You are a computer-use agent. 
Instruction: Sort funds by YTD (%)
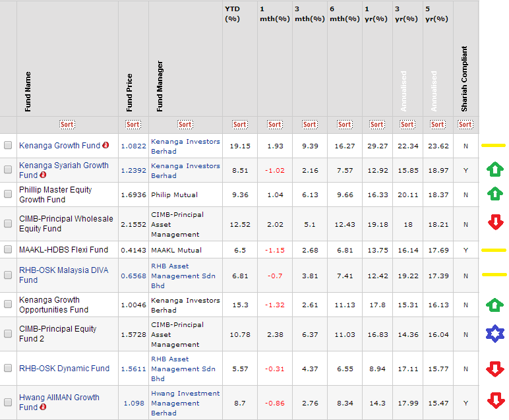(x=240, y=125)
